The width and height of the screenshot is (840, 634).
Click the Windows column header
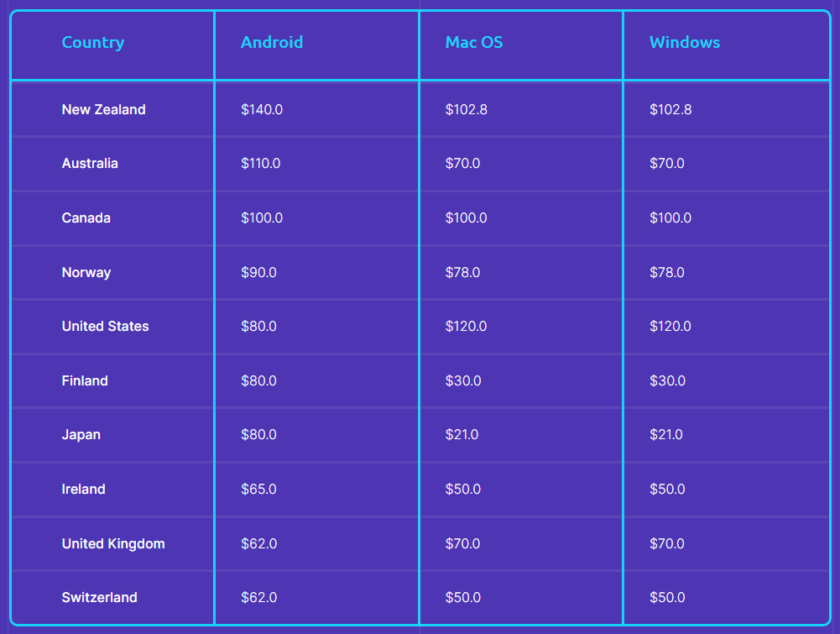685,42
